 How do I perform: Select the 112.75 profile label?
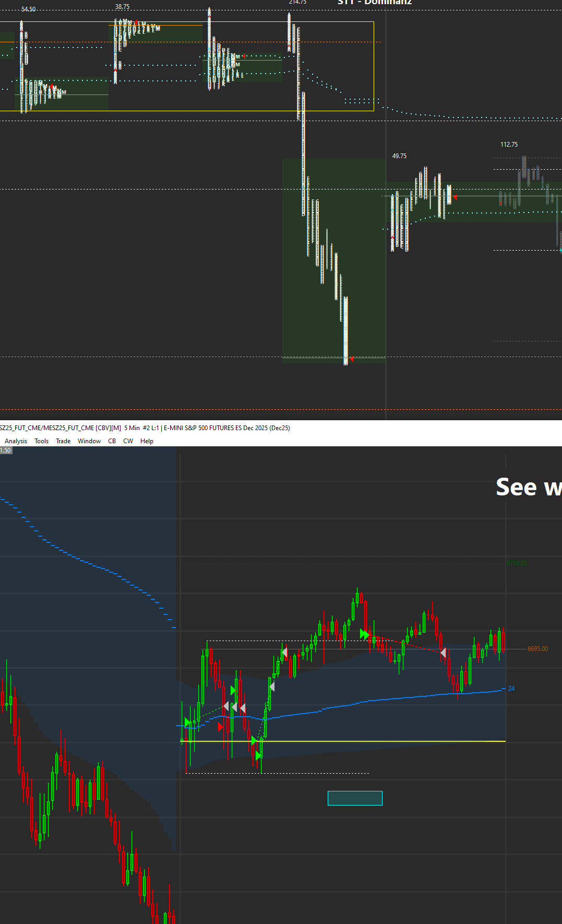[509, 145]
